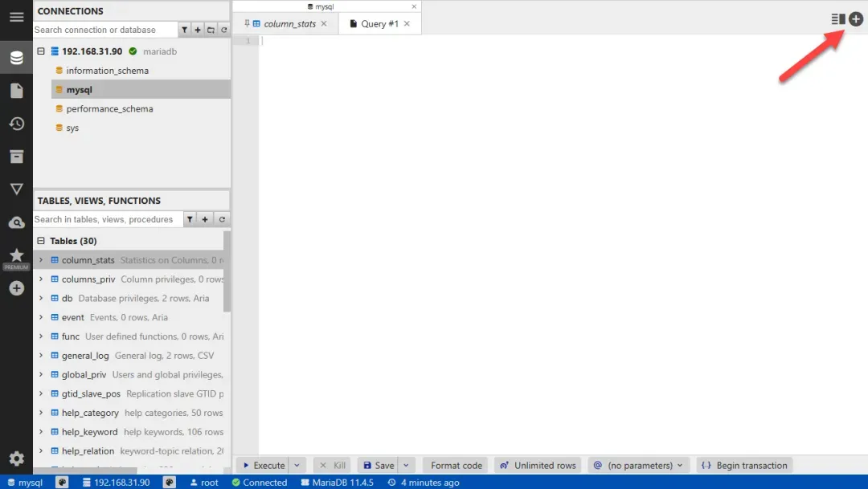This screenshot has height=489, width=868.
Task: Open the hamburger main menu
Action: 17,17
